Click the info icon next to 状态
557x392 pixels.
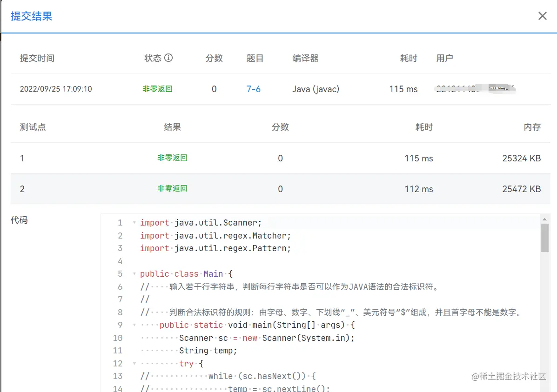coord(168,58)
